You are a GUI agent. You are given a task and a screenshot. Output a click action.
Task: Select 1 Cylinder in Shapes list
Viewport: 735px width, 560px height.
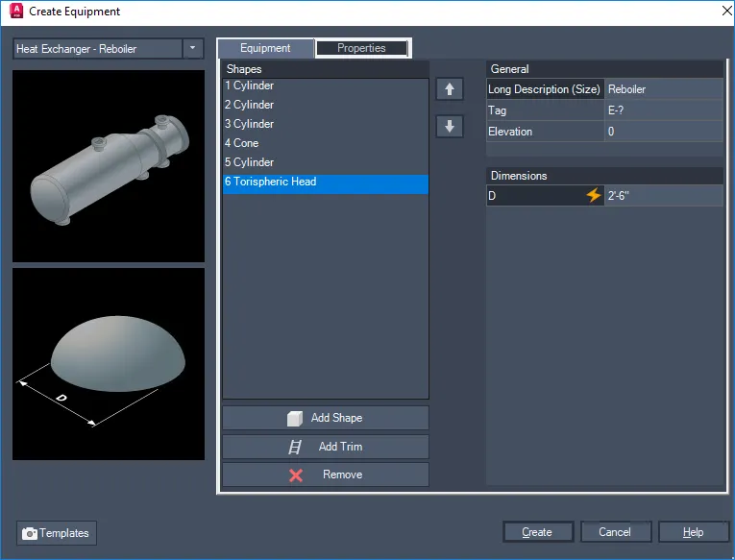click(x=326, y=85)
